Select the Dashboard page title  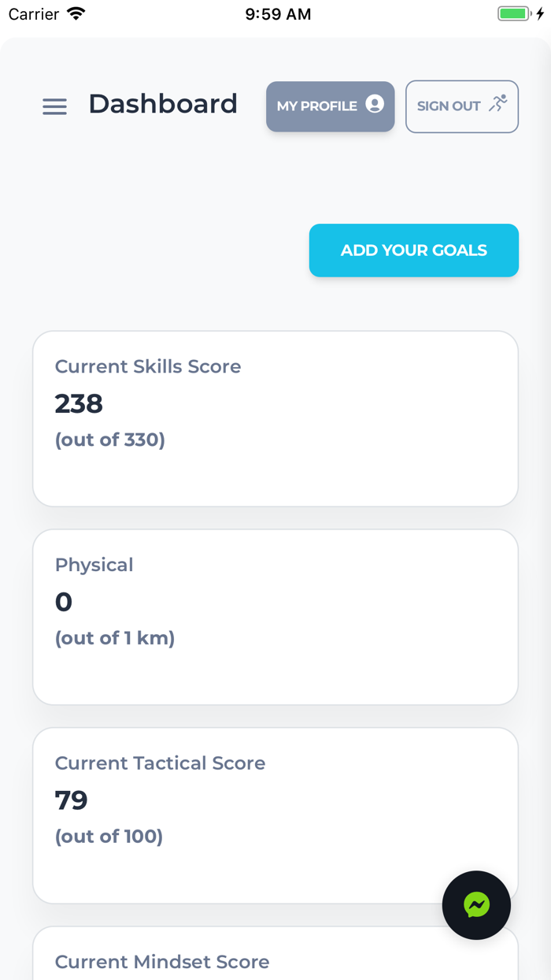pyautogui.click(x=163, y=104)
